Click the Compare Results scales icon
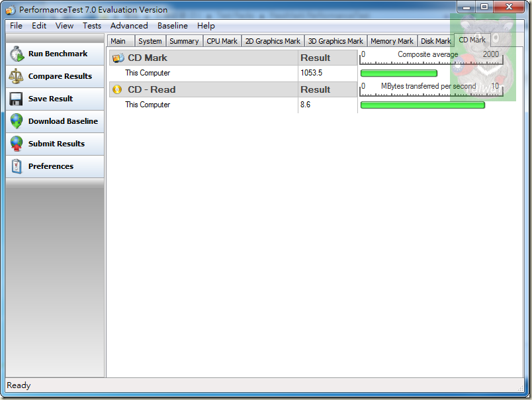Image resolution: width=532 pixels, height=400 pixels. click(x=16, y=76)
